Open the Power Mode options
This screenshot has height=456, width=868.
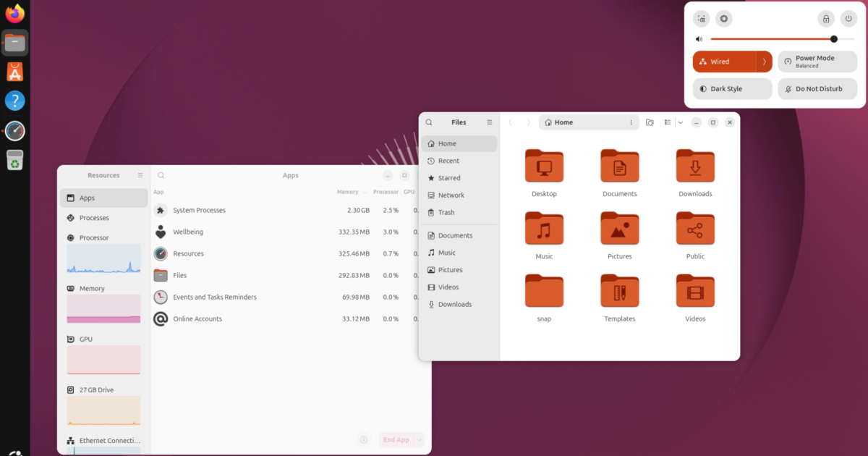pos(817,62)
